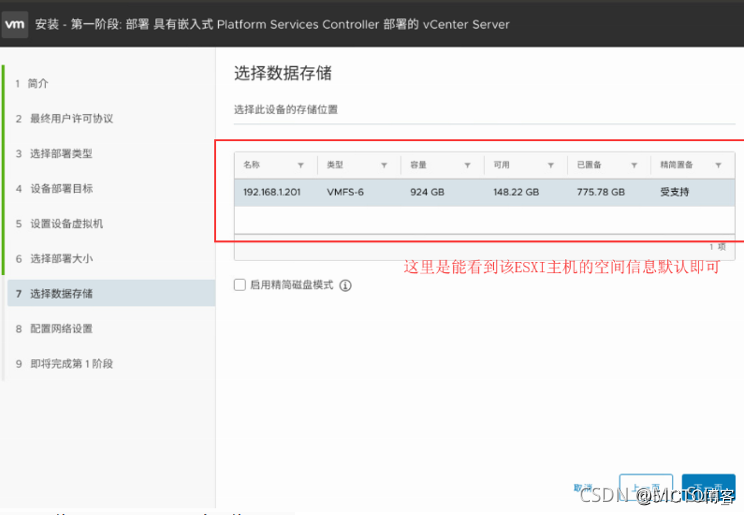Click the VMware vm logo icon
The height and width of the screenshot is (515, 745).
pyautogui.click(x=15, y=24)
